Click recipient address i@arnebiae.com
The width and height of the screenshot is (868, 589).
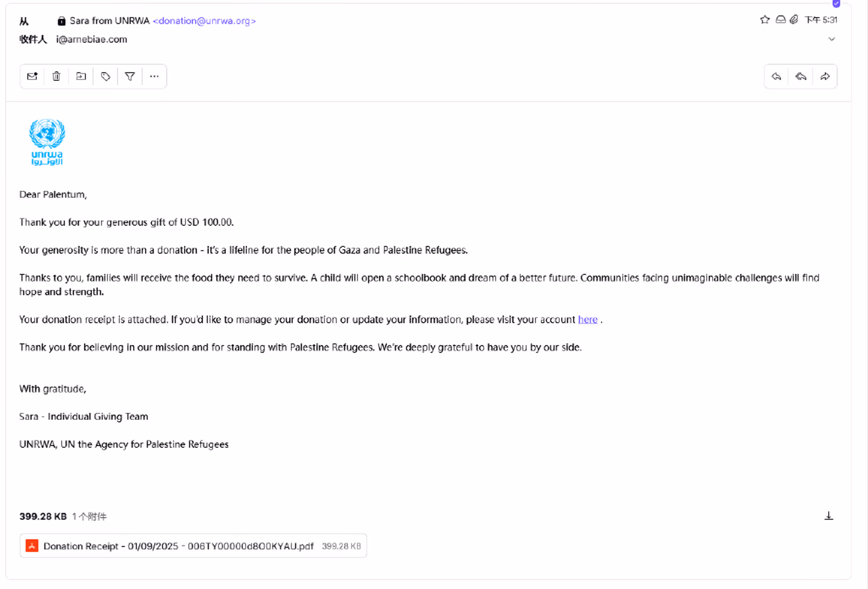pyautogui.click(x=92, y=39)
